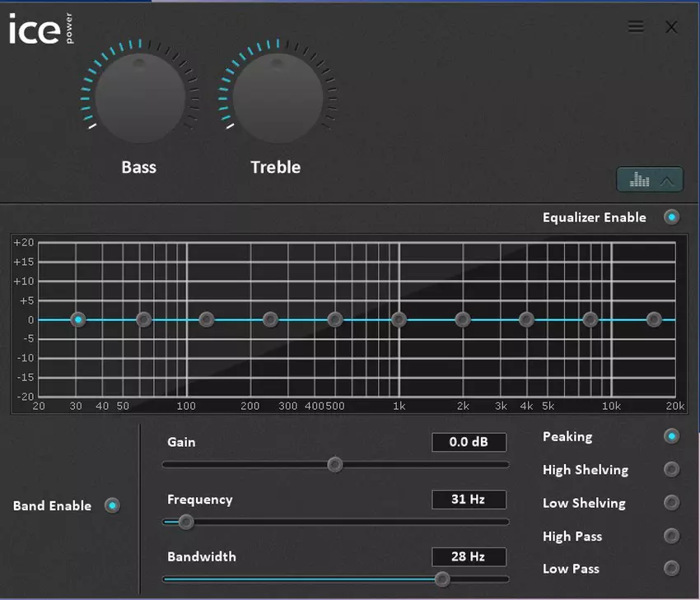The width and height of the screenshot is (700, 600).
Task: Click the Treble knob
Action: (277, 98)
